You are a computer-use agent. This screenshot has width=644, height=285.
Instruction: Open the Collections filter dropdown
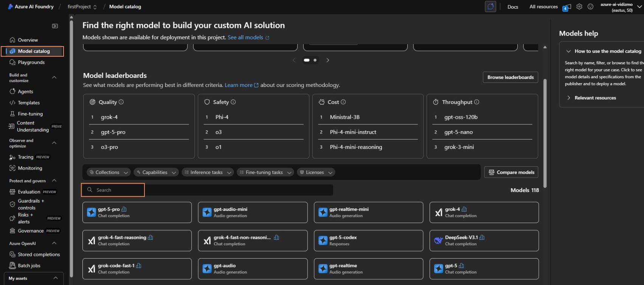109,172
